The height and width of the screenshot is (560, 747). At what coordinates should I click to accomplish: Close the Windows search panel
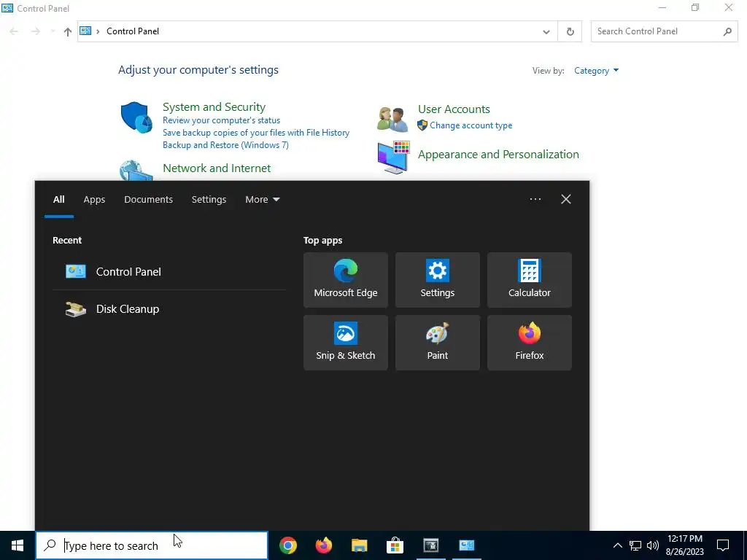pos(566,199)
